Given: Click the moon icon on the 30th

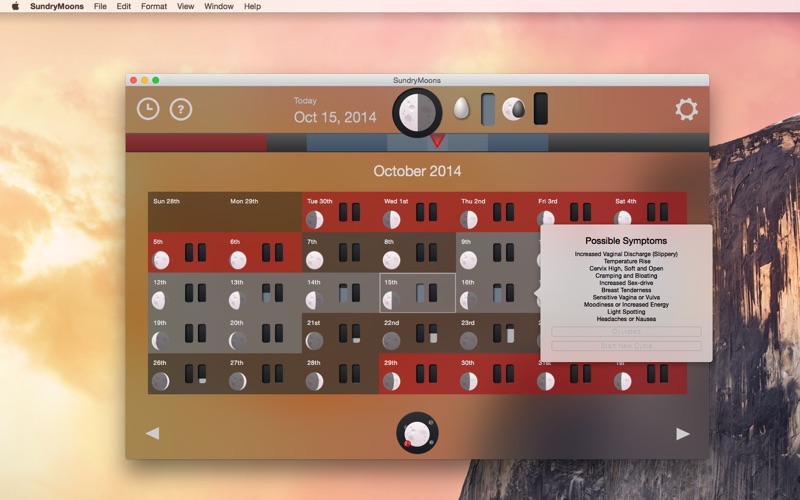Looking at the screenshot, I should point(469,381).
